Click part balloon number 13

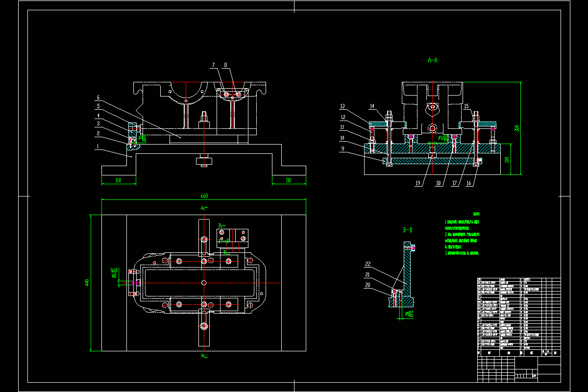click(x=343, y=106)
